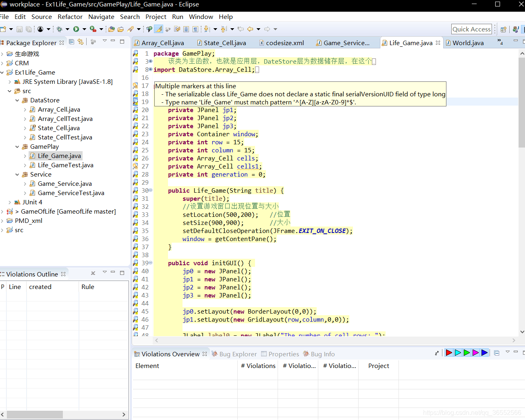Collapse the DataStore package node
525x420 pixels.
click(17, 100)
